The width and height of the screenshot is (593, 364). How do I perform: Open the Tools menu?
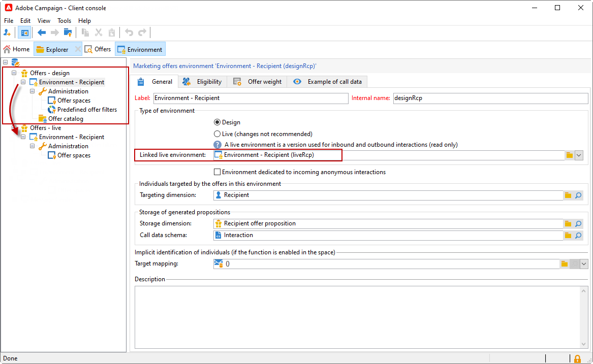click(x=65, y=21)
